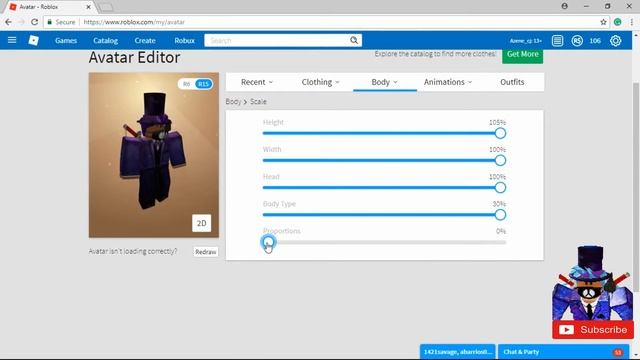Click the Head slider handle
The height and width of the screenshot is (360, 640).
[x=500, y=188]
